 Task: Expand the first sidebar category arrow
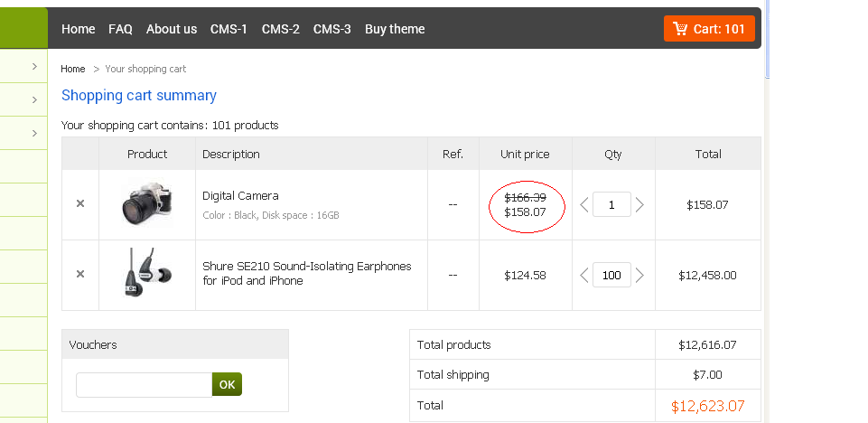point(33,66)
